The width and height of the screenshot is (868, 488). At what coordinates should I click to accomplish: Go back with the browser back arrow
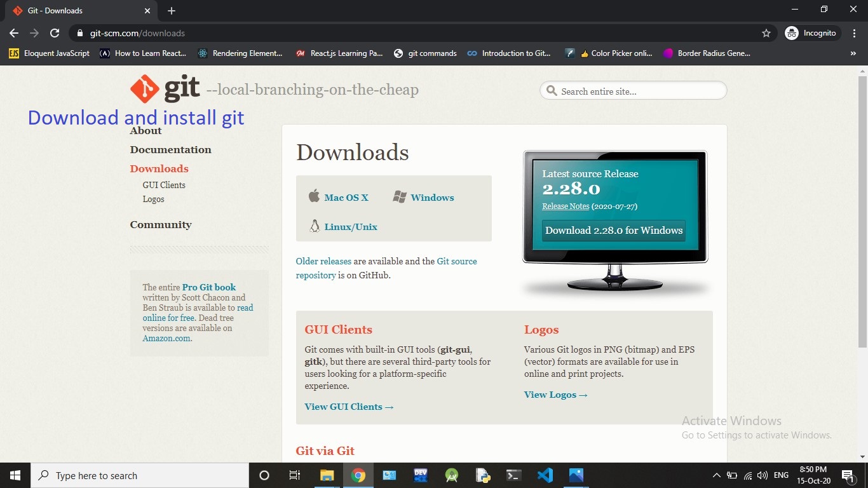pyautogui.click(x=14, y=33)
